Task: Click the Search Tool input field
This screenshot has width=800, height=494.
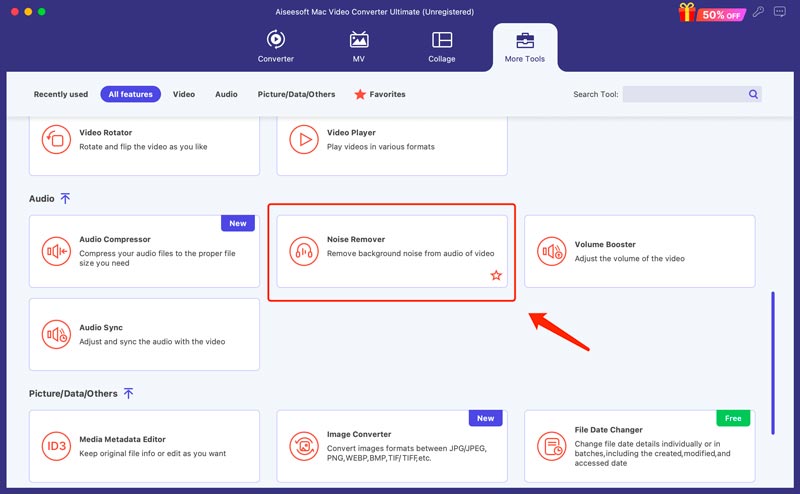Action: 685,94
